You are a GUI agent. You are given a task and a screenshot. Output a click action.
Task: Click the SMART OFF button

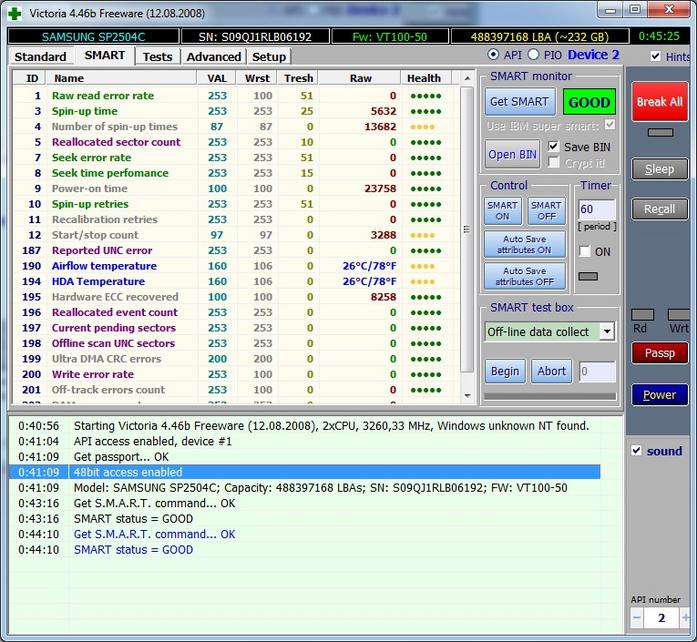(x=546, y=211)
